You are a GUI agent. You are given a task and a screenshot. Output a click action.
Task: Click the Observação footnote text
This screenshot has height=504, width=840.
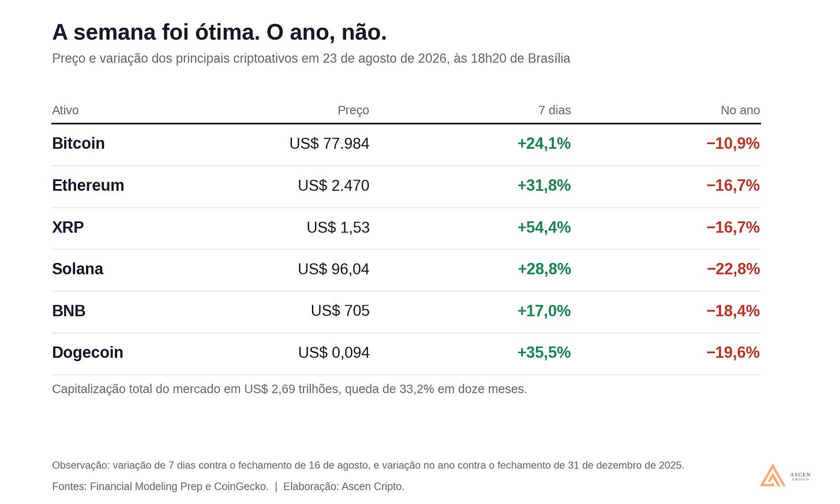pyautogui.click(x=368, y=465)
